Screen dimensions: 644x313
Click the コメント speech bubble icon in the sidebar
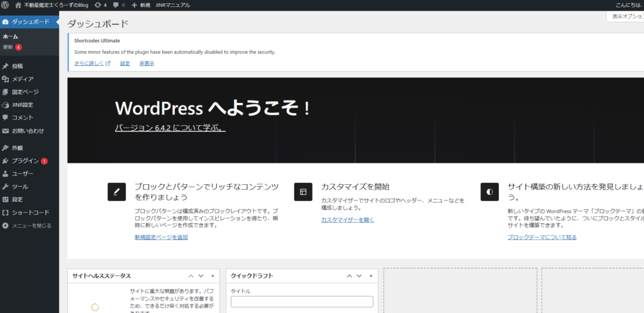tap(5, 118)
